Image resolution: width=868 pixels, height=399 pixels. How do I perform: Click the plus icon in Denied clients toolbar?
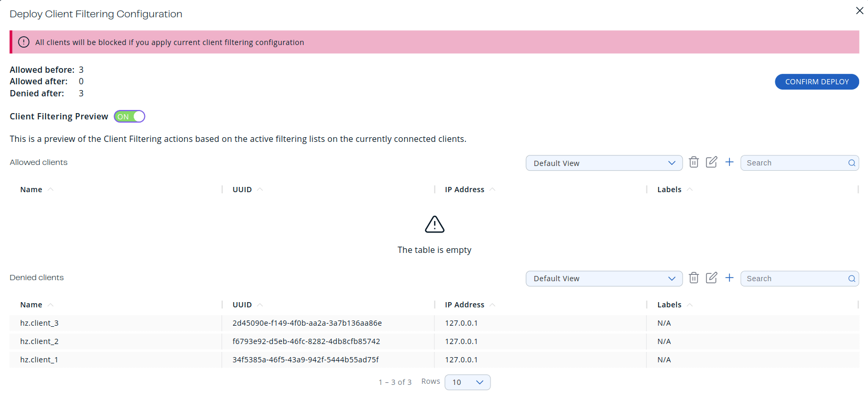(729, 278)
